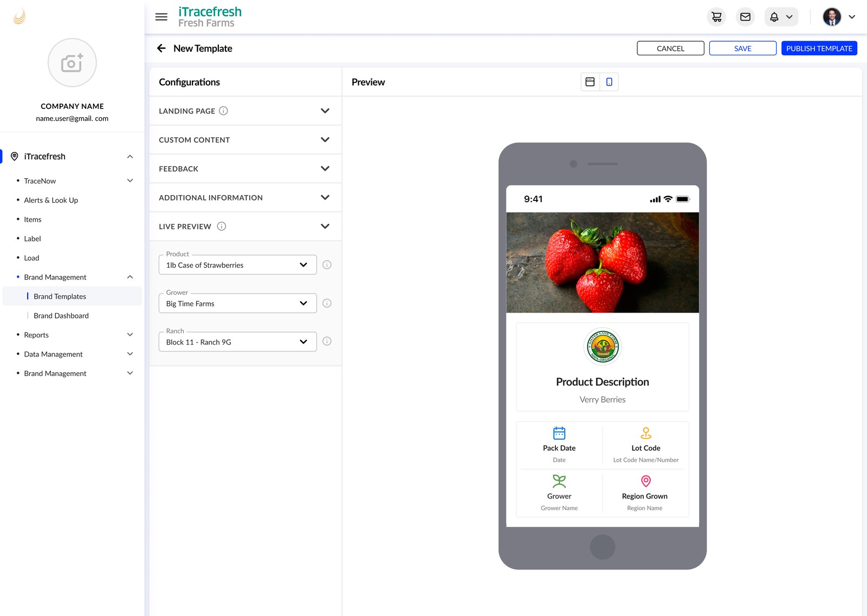867x616 pixels.
Task: Open the shopping cart icon
Action: tap(717, 17)
